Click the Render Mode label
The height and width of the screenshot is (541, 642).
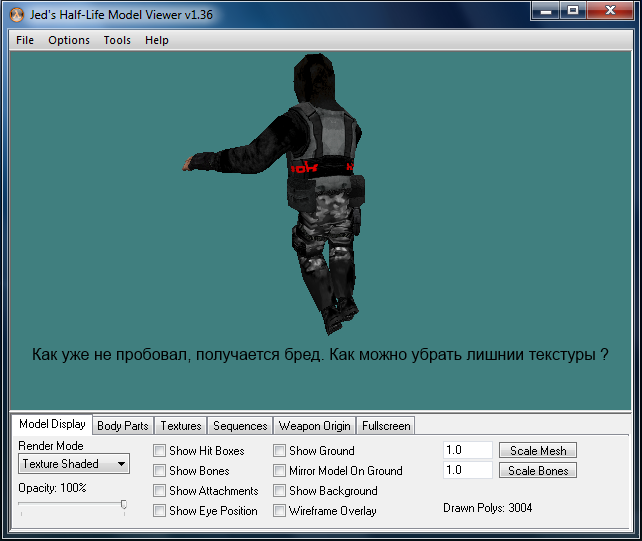(x=51, y=446)
